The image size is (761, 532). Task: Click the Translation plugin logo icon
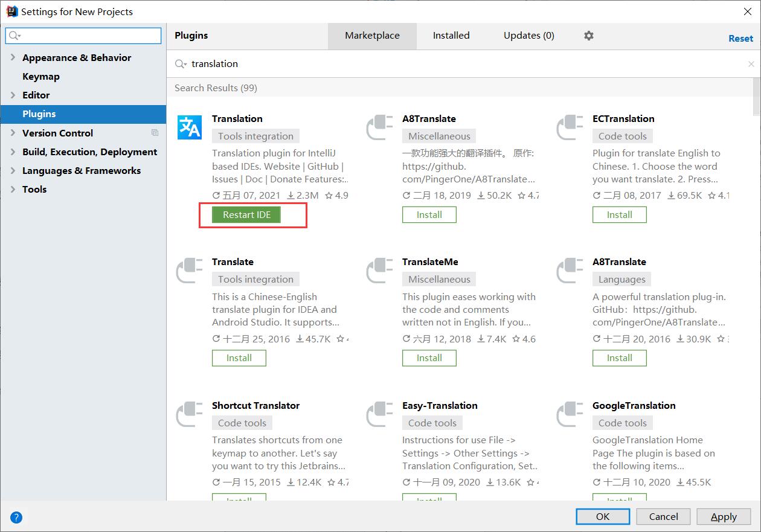(189, 127)
